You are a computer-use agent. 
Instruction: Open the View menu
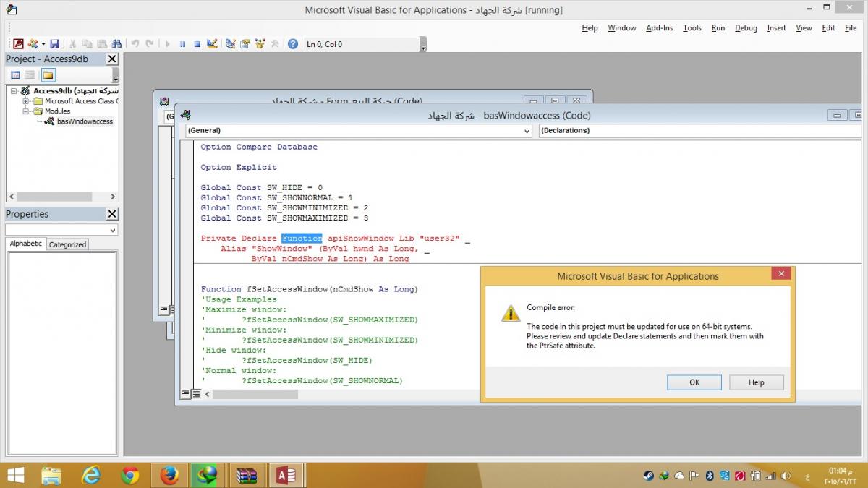click(x=804, y=28)
